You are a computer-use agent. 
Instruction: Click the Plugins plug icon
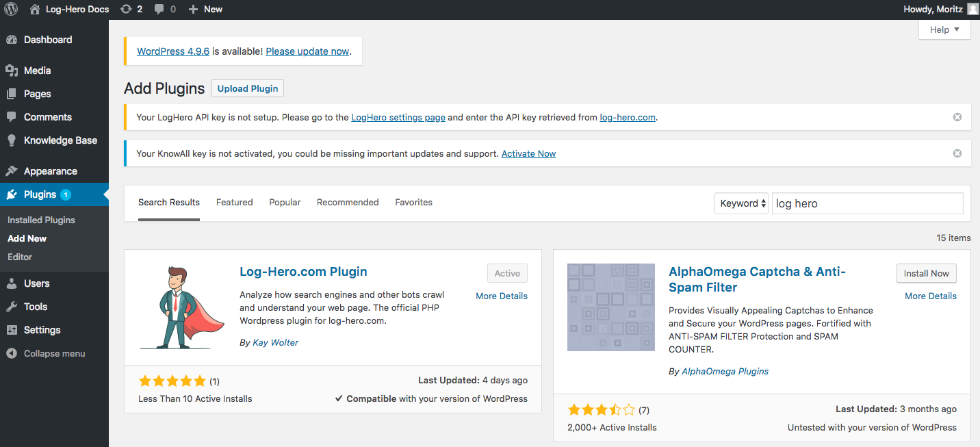12,194
